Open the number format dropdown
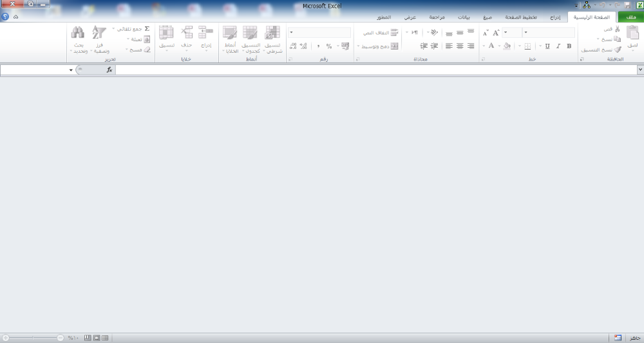 (292, 32)
